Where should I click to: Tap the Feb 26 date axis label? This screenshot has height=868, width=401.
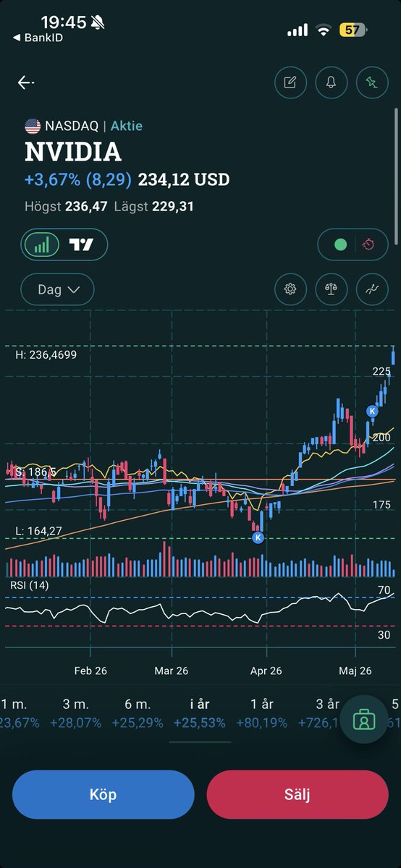90,671
